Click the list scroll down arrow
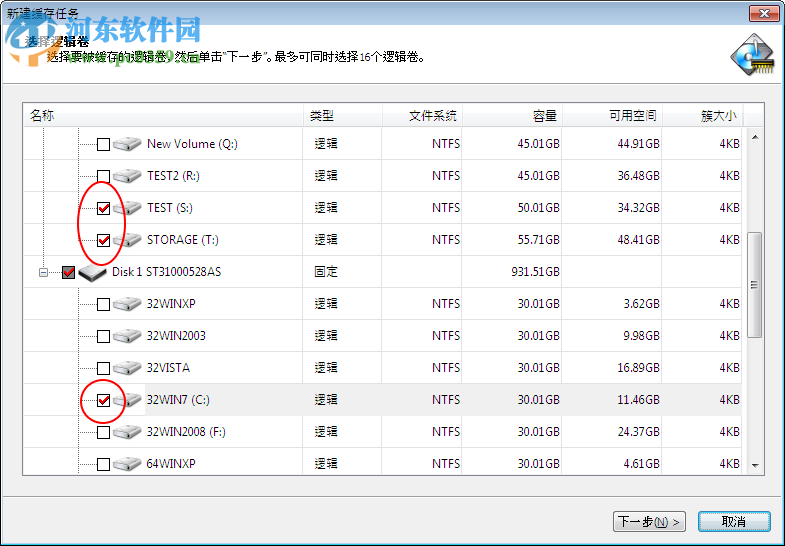785x546 pixels. coord(755,466)
